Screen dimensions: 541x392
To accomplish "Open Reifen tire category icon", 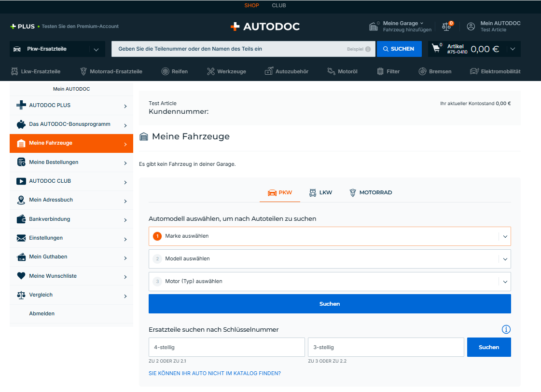I will tap(166, 71).
